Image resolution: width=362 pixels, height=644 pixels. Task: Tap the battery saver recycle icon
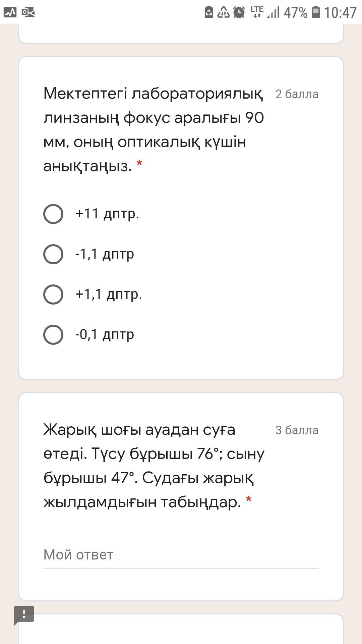(x=209, y=12)
